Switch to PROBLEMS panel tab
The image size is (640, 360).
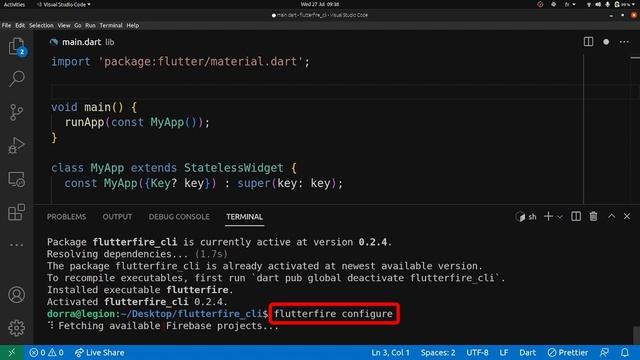pyautogui.click(x=67, y=217)
